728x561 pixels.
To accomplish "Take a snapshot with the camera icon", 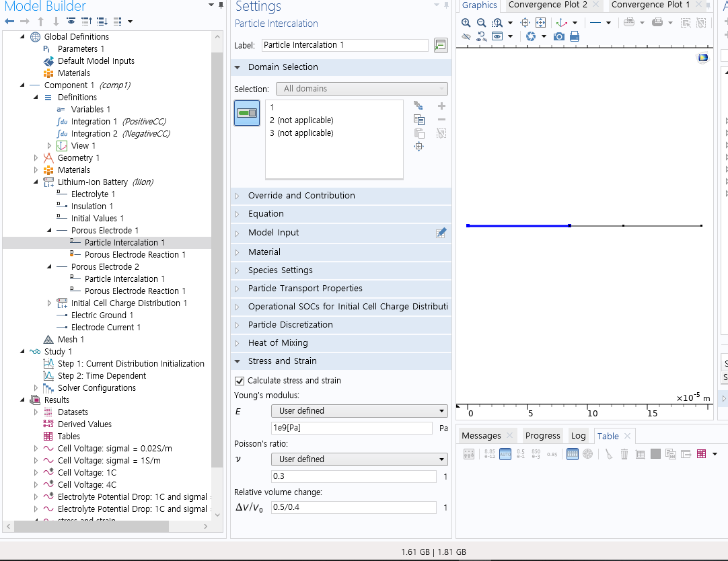I will [559, 36].
